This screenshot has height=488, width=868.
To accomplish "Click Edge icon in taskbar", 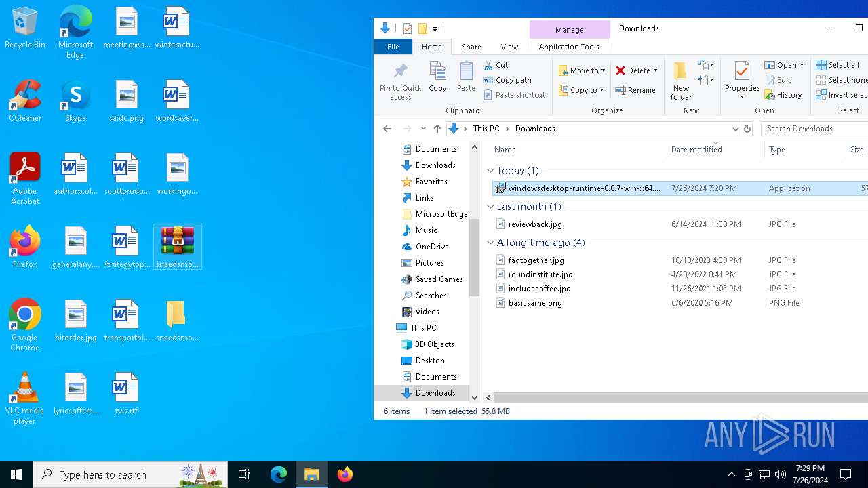I will pyautogui.click(x=279, y=474).
